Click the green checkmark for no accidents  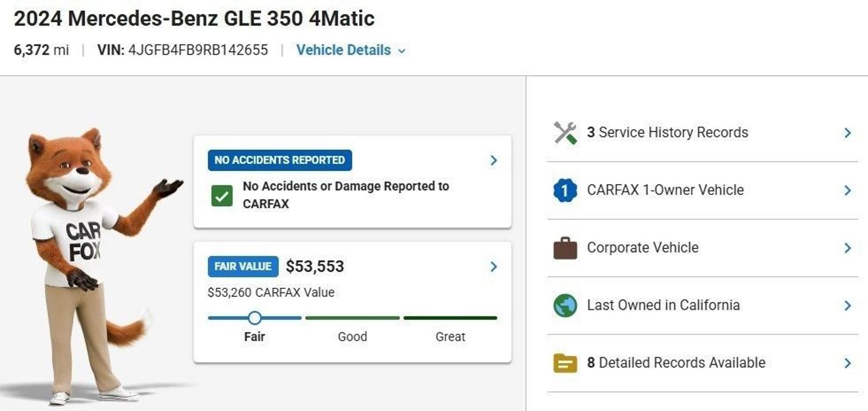click(x=222, y=196)
